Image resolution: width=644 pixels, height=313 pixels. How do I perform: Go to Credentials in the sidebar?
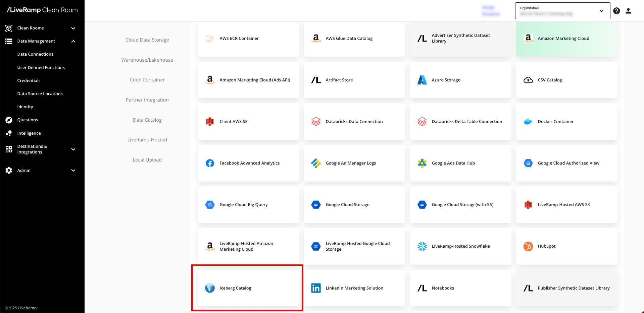click(x=29, y=81)
